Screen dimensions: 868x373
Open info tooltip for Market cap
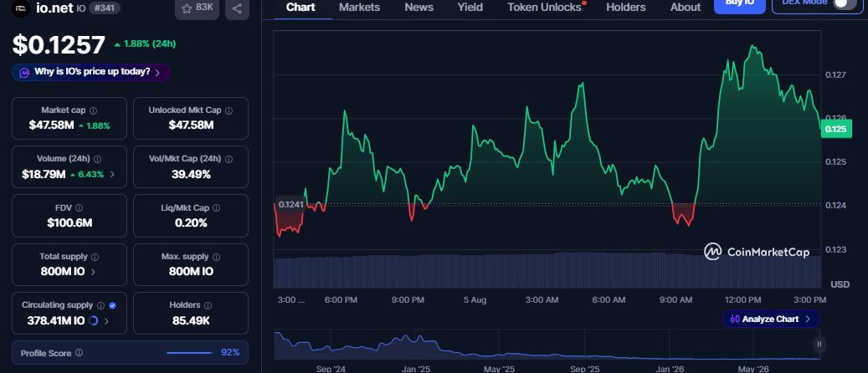[93, 110]
